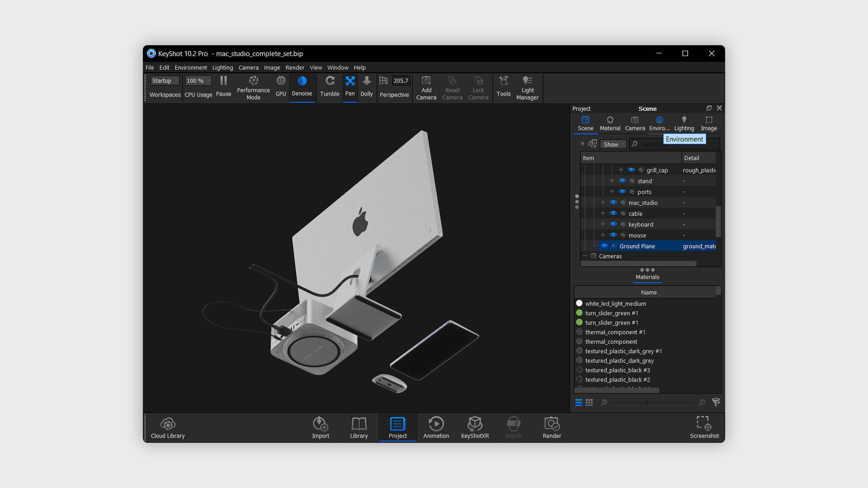Click the Materials section tab

pos(647,277)
